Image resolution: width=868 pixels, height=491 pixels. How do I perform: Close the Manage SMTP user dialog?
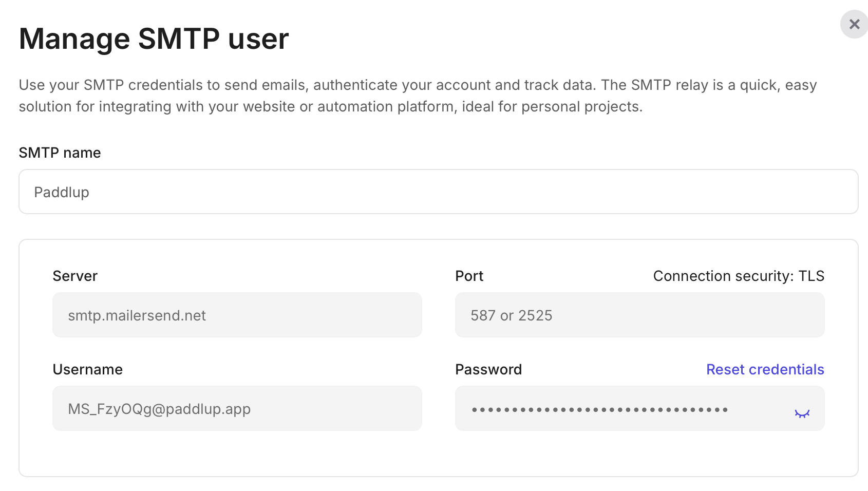click(x=854, y=24)
